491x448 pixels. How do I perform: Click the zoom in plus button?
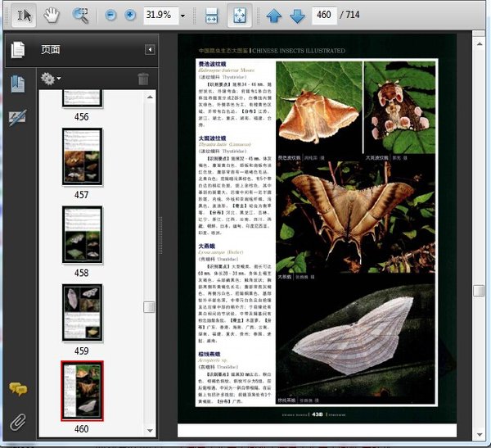[130, 16]
